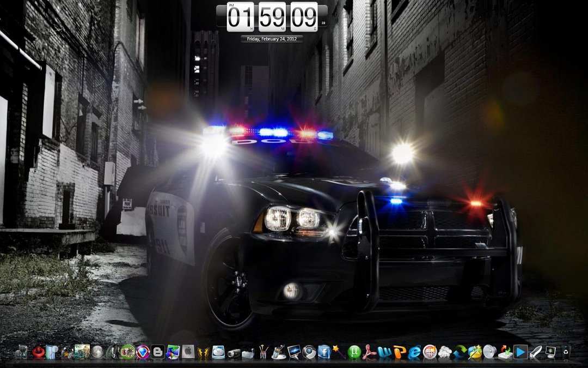
Task: Click the flip clock minutes digit 59
Action: click(272, 17)
